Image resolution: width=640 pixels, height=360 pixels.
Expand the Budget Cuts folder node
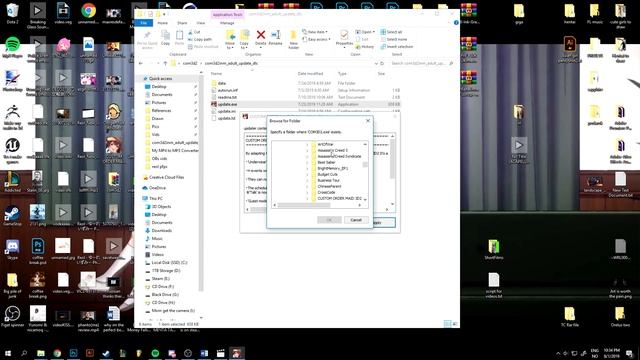[x=307, y=174]
